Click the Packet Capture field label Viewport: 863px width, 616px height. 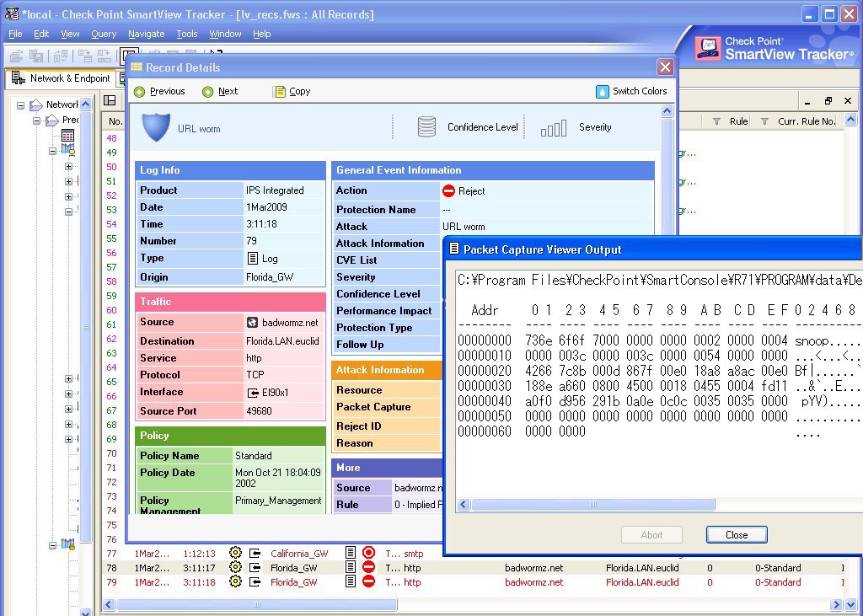point(373,407)
